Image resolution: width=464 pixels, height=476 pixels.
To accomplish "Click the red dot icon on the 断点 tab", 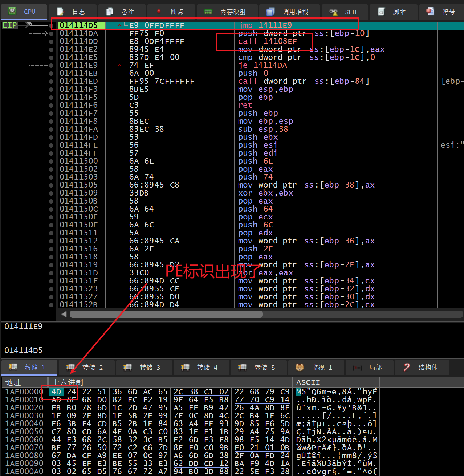I will click(159, 11).
